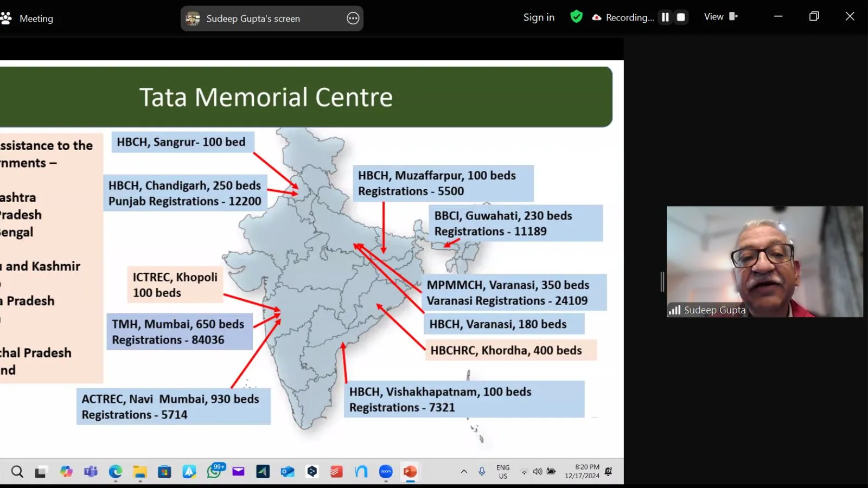Click the TMH, Mumbai, 650 beds label
The image size is (868, 488).
pyautogui.click(x=179, y=332)
